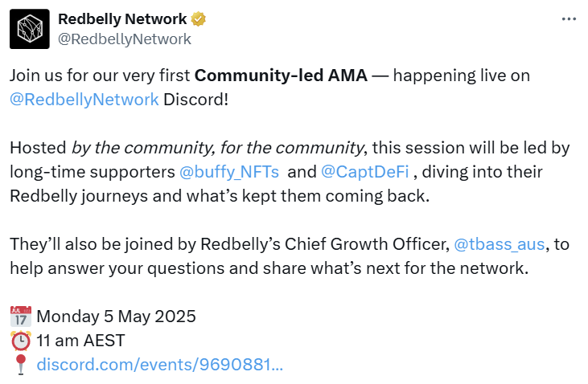Click the gold verified badge
The image size is (588, 384).
pyautogui.click(x=199, y=19)
